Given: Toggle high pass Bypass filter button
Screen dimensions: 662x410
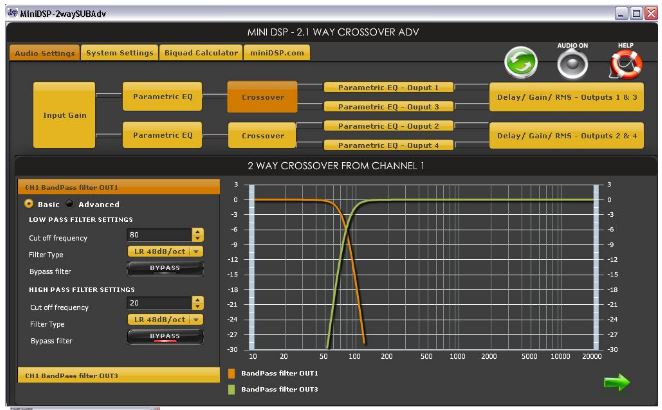Looking at the screenshot, I should (x=165, y=337).
